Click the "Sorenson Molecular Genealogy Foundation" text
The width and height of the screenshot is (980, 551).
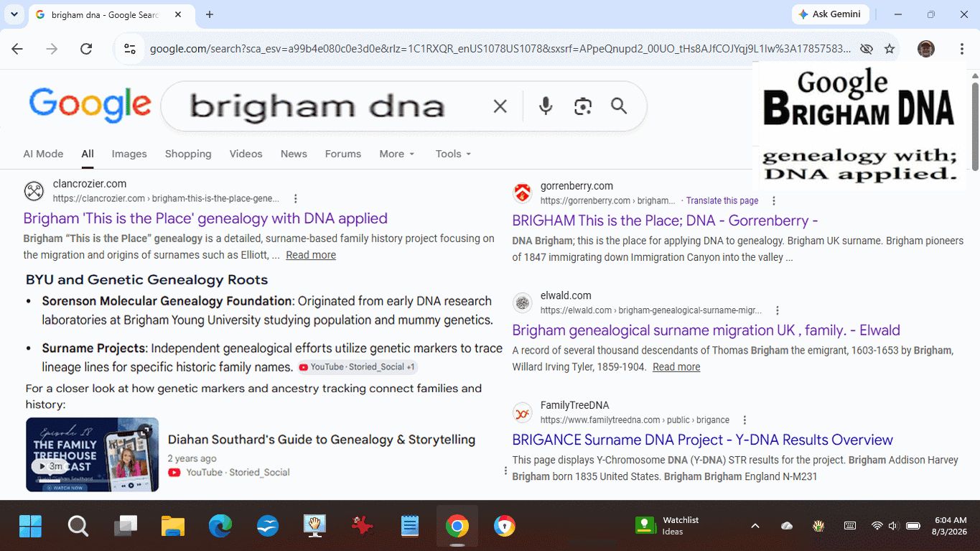(x=167, y=301)
